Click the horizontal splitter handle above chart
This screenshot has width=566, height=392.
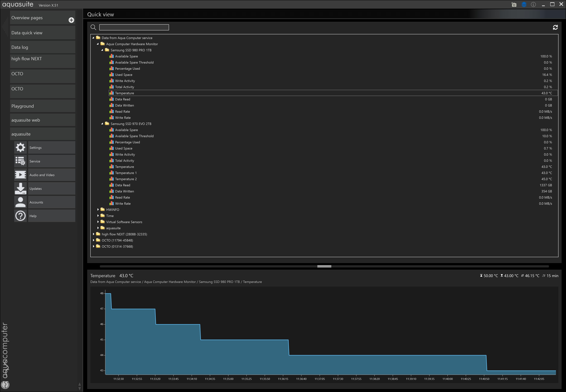(324, 266)
